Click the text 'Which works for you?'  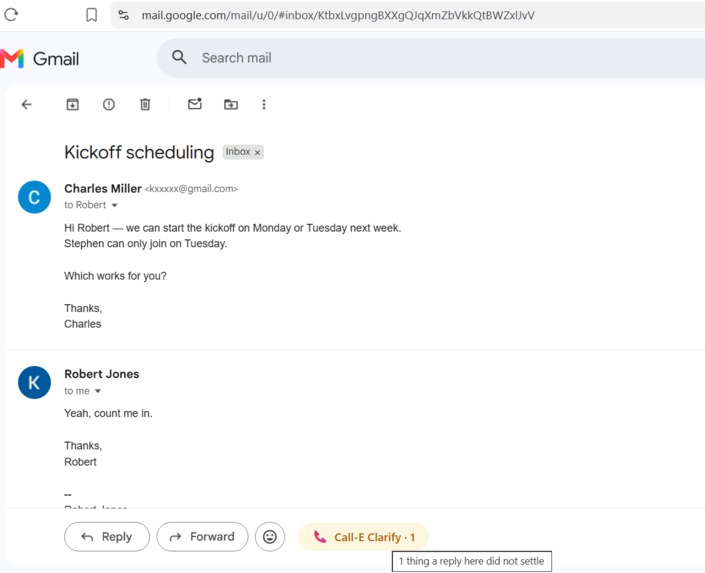click(115, 276)
